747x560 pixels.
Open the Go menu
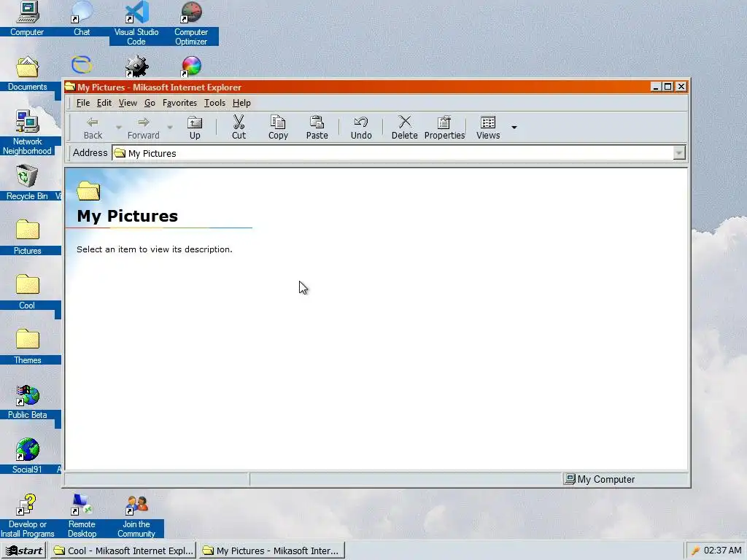(x=150, y=103)
